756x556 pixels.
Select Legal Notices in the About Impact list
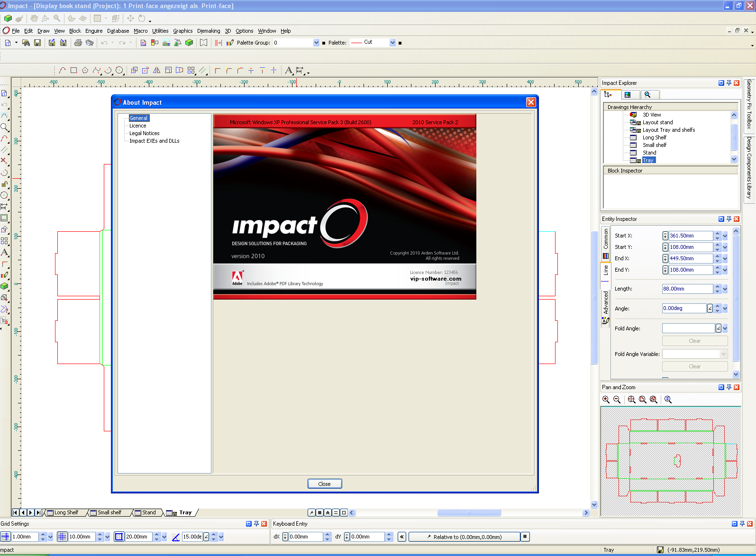144,133
